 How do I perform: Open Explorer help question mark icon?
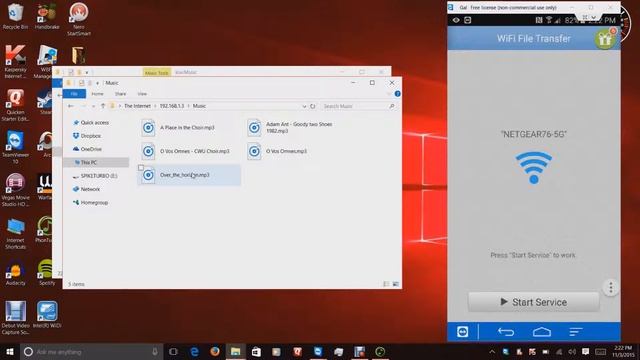pos(397,94)
